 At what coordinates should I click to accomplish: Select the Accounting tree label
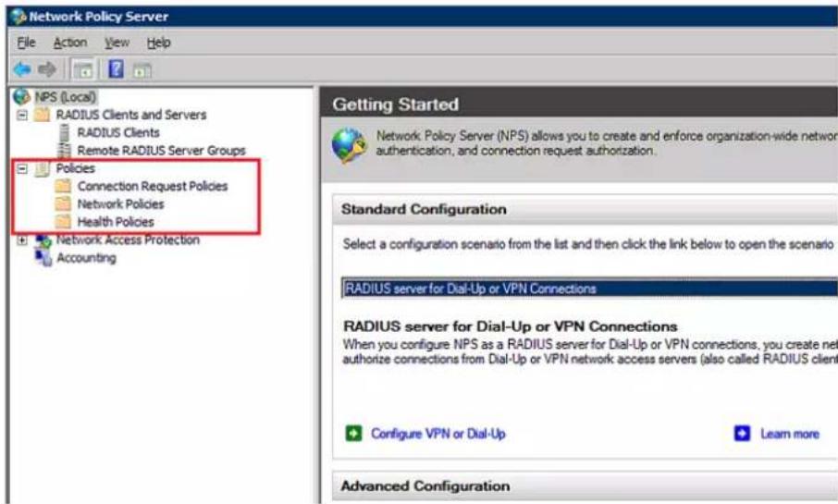[86, 258]
